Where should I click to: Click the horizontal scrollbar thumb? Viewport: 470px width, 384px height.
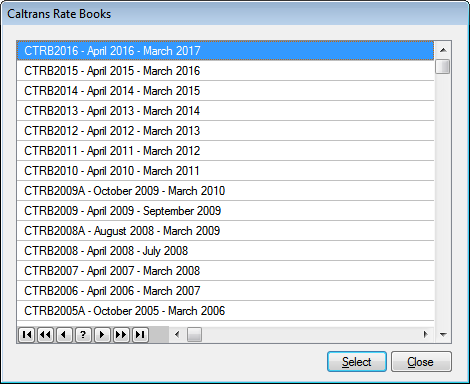(x=194, y=334)
